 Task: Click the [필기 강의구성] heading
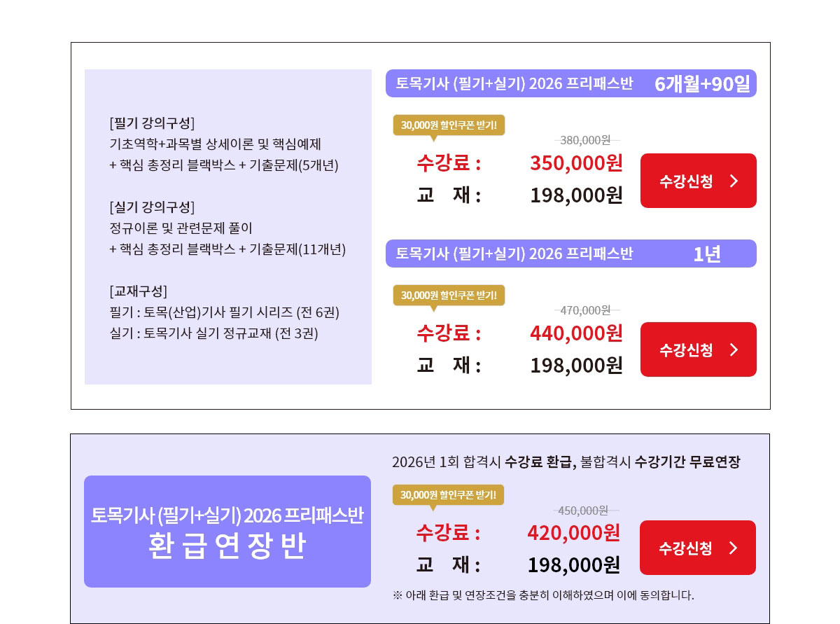[152, 123]
